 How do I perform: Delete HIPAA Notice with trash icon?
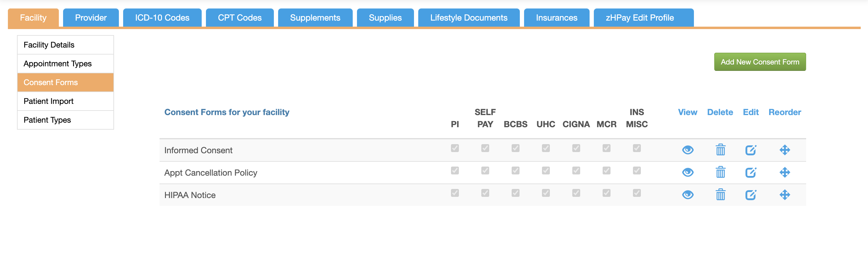click(720, 194)
